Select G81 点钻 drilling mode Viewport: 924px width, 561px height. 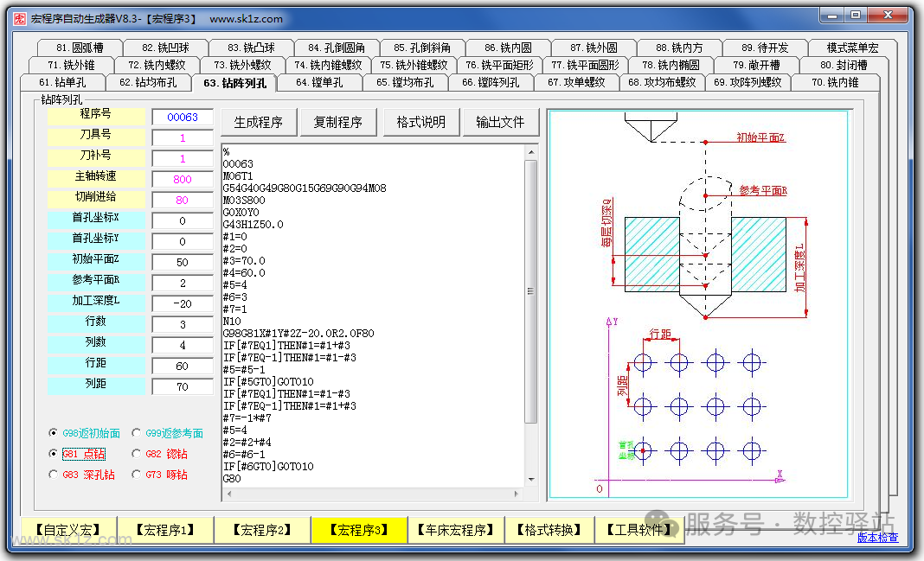[x=77, y=454]
